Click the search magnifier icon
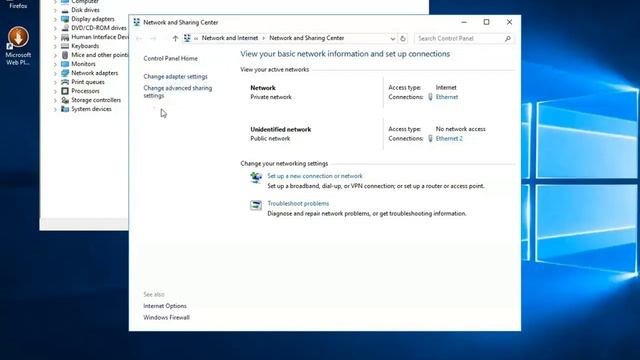Viewport: 640px width, 360px height. click(508, 38)
